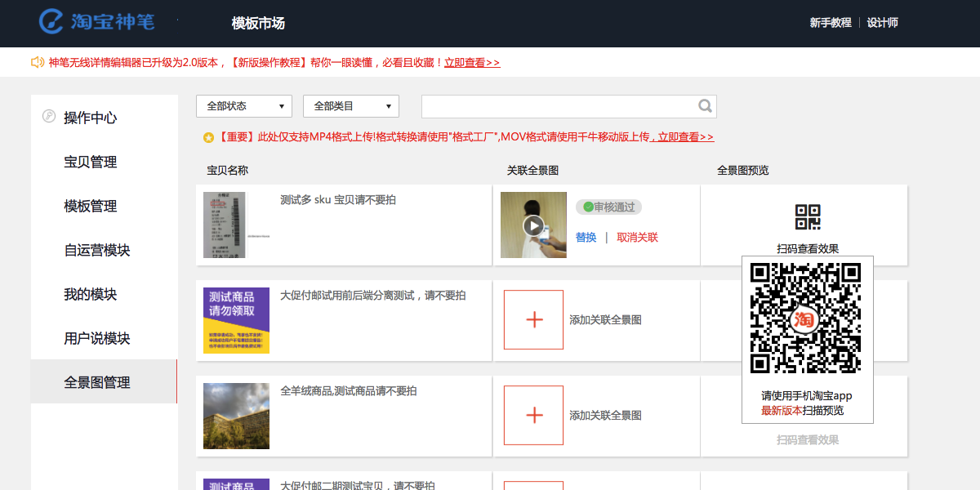Open the 全部类目 dropdown
Viewport: 980px width, 490px height.
[x=351, y=106]
